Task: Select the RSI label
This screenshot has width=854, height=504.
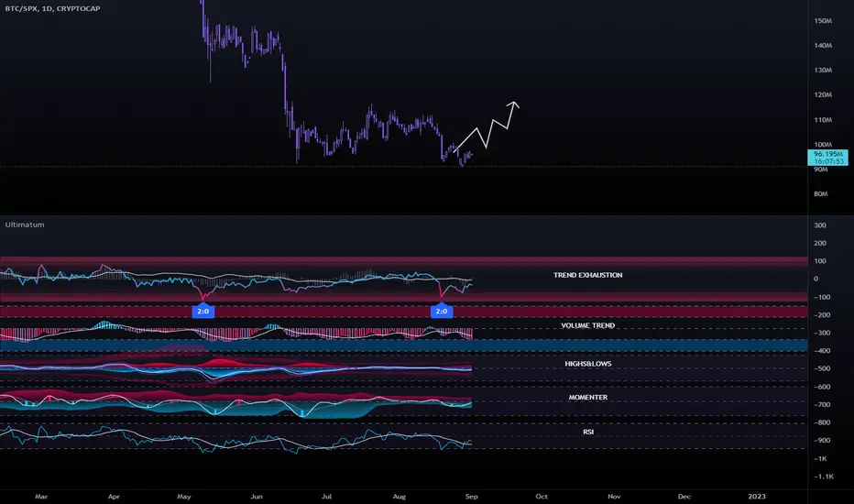Action: [588, 432]
